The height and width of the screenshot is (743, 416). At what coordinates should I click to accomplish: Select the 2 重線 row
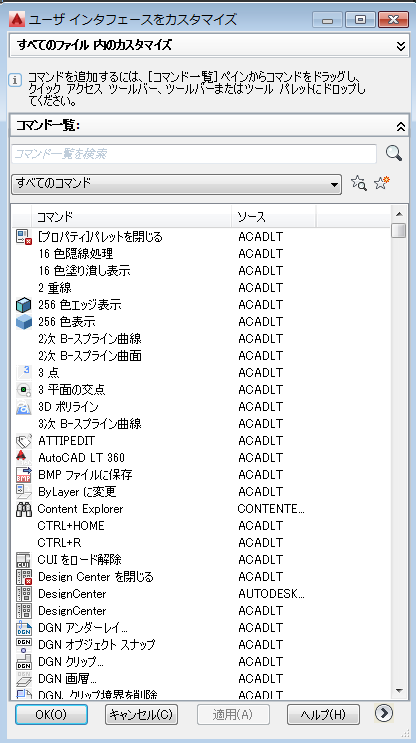[x=201, y=288]
